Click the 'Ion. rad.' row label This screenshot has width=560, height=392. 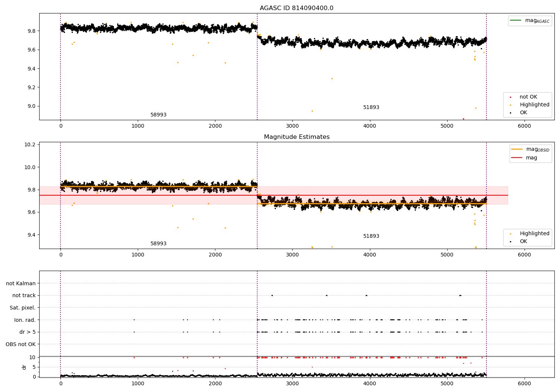point(25,320)
